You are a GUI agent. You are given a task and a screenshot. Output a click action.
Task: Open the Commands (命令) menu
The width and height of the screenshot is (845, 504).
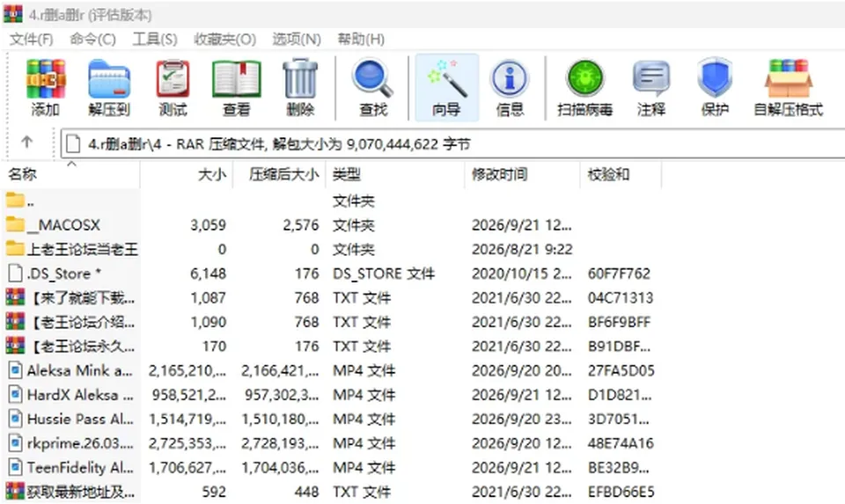pyautogui.click(x=92, y=40)
